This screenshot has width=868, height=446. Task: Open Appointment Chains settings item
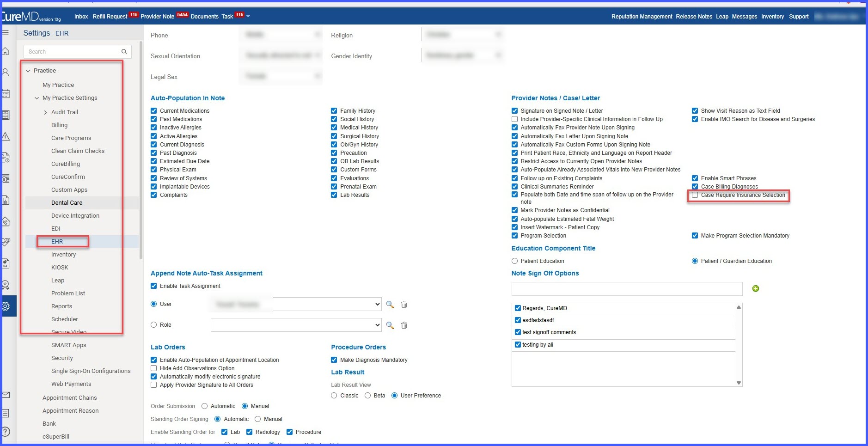pos(70,398)
